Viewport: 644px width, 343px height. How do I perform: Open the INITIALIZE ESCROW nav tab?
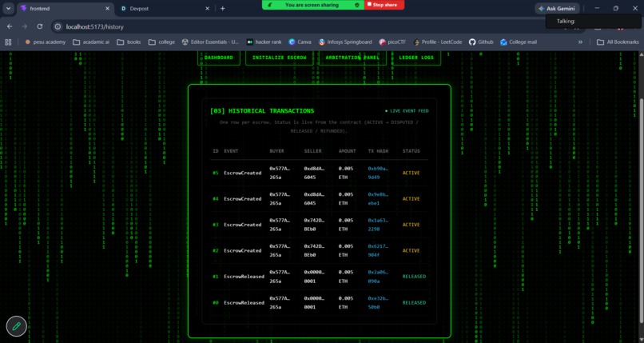tap(280, 58)
